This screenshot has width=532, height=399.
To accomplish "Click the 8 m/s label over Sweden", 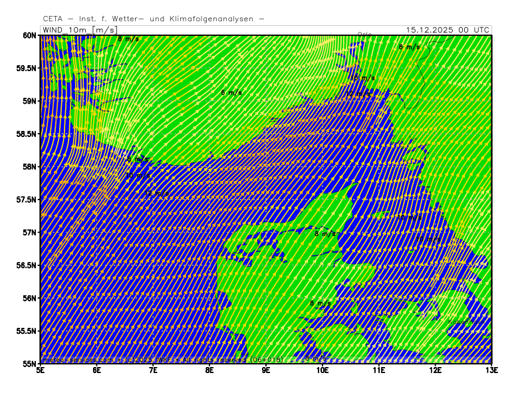I will pos(409,47).
